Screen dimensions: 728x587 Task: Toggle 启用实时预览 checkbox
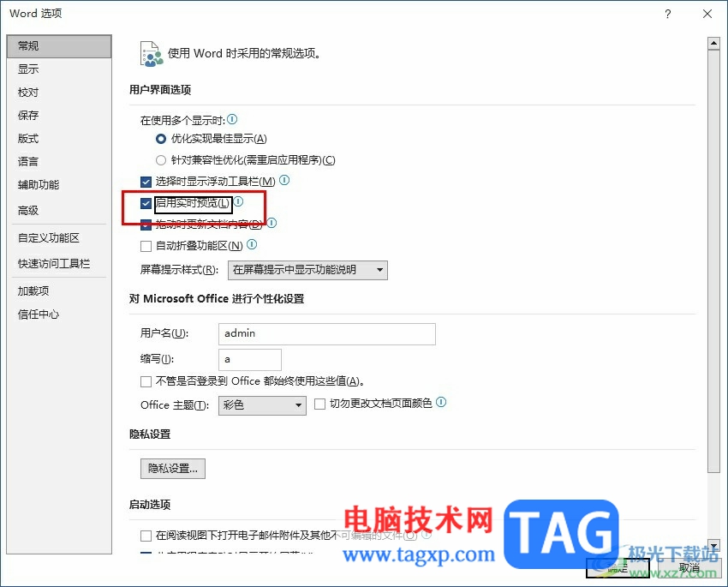(146, 203)
